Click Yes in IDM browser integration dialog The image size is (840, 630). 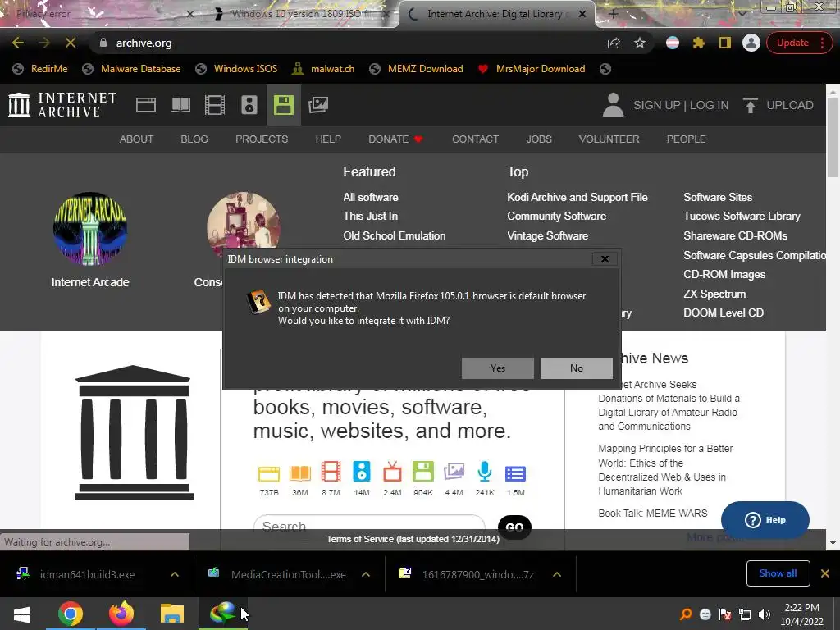498,368
